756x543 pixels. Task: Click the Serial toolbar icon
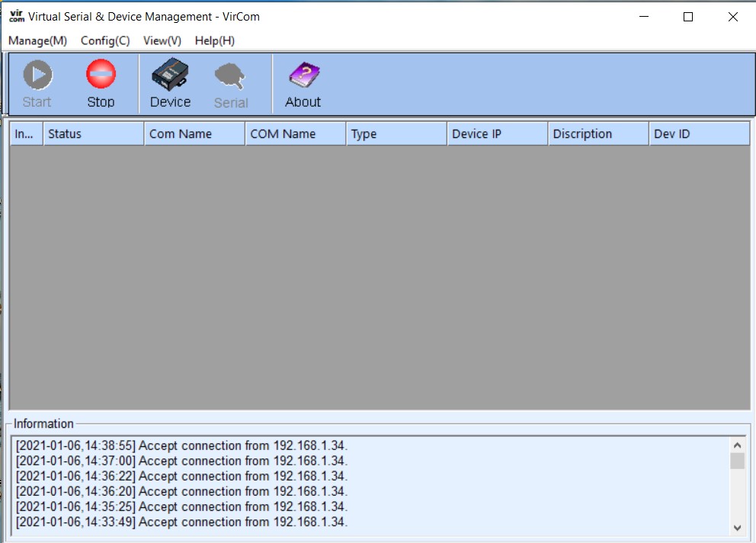[230, 76]
